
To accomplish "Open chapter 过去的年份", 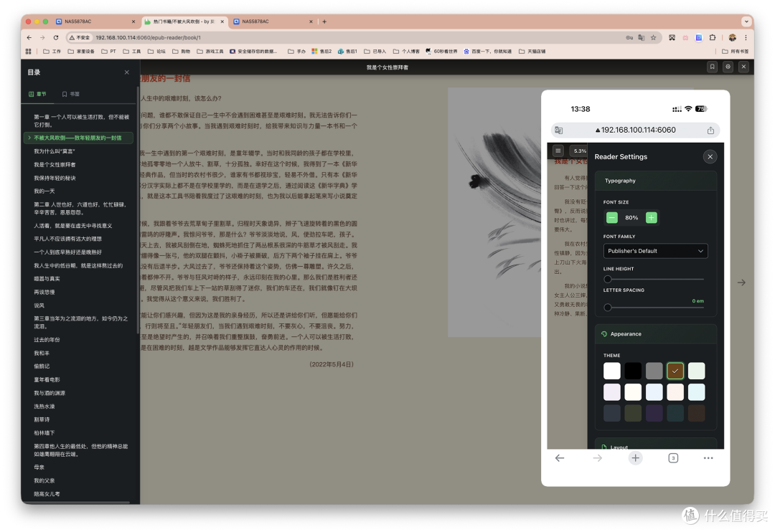I will [47, 340].
